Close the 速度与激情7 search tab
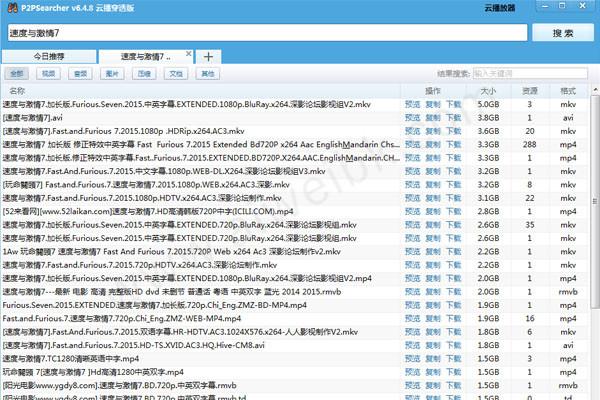 (189, 54)
